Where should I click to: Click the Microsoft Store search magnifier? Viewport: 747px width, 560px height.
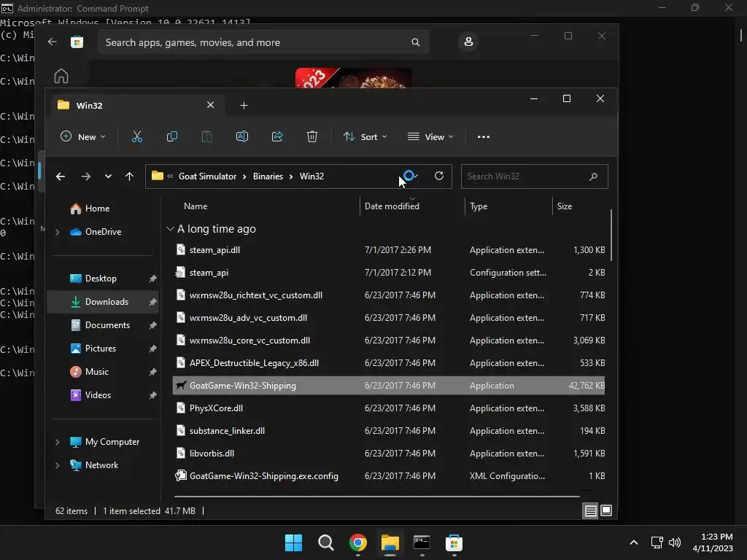[415, 42]
